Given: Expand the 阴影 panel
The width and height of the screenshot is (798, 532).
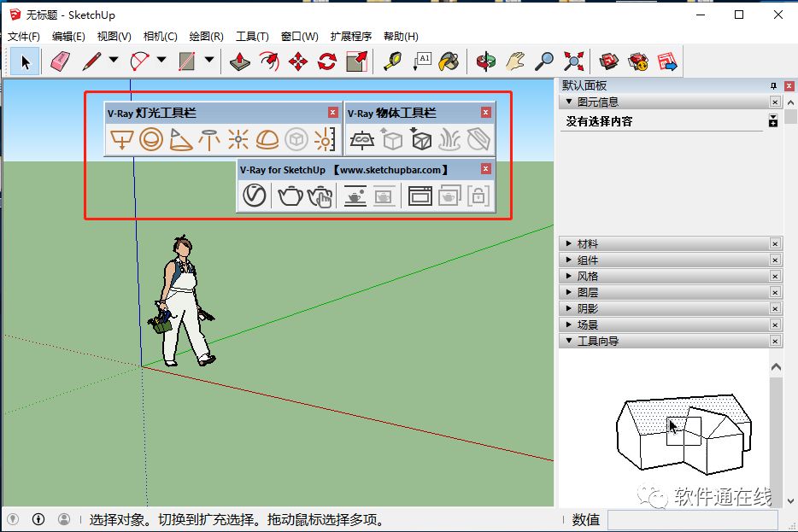Looking at the screenshot, I should pos(569,308).
